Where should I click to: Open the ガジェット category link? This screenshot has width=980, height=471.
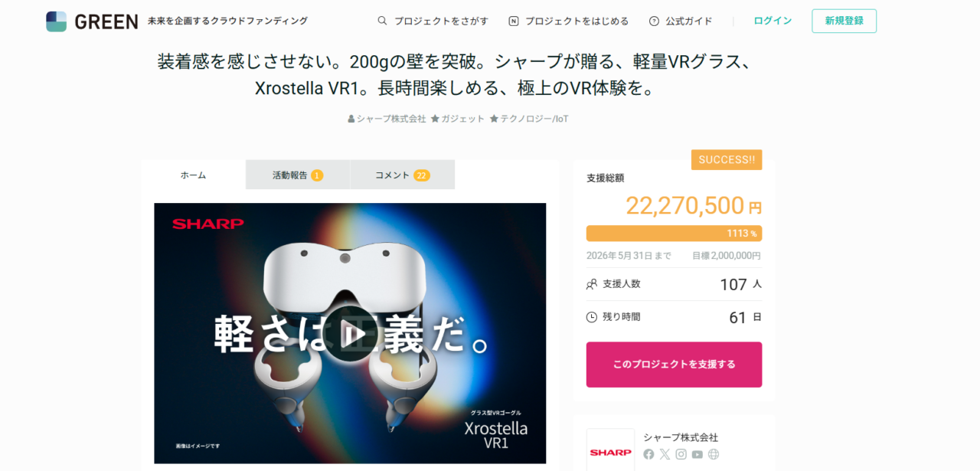458,119
